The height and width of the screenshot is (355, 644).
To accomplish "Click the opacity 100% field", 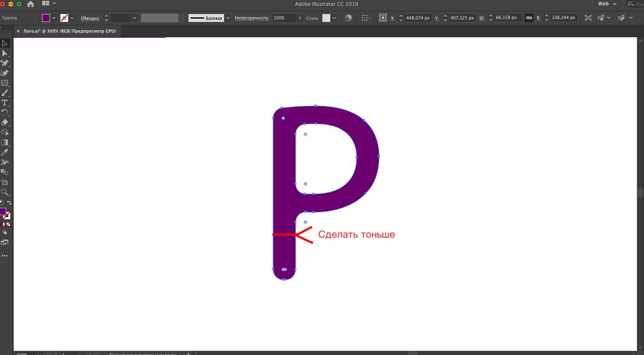I will 284,18.
